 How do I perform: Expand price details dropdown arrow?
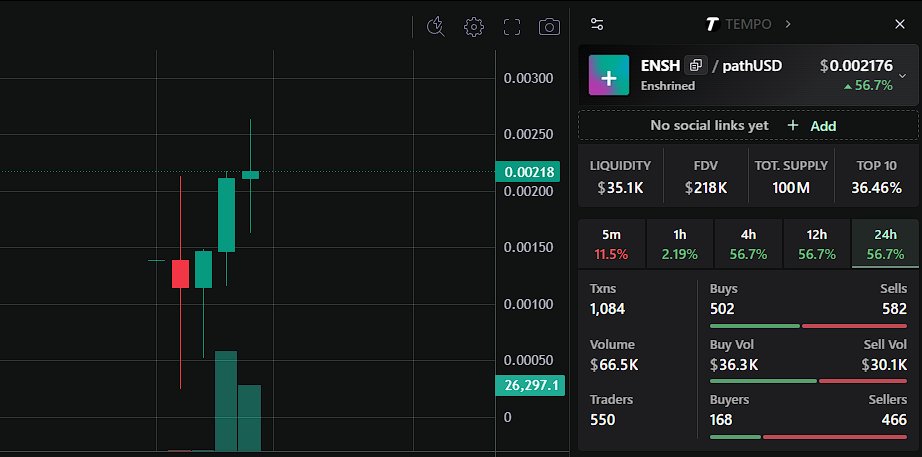(903, 75)
